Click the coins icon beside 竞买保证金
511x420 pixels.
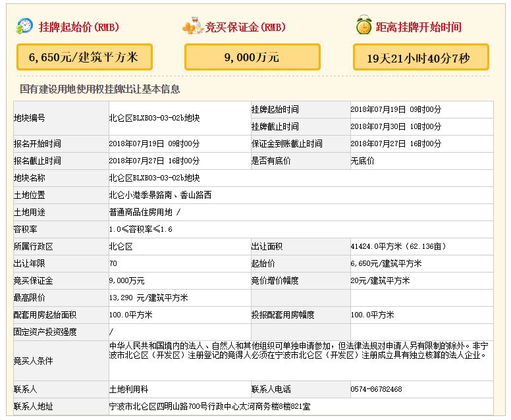tap(193, 26)
